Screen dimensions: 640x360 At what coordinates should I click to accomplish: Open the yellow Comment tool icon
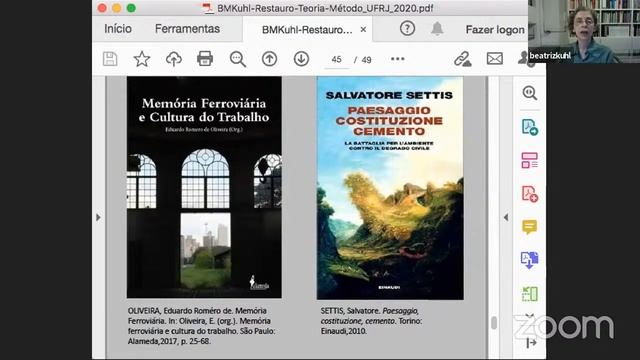pyautogui.click(x=529, y=227)
